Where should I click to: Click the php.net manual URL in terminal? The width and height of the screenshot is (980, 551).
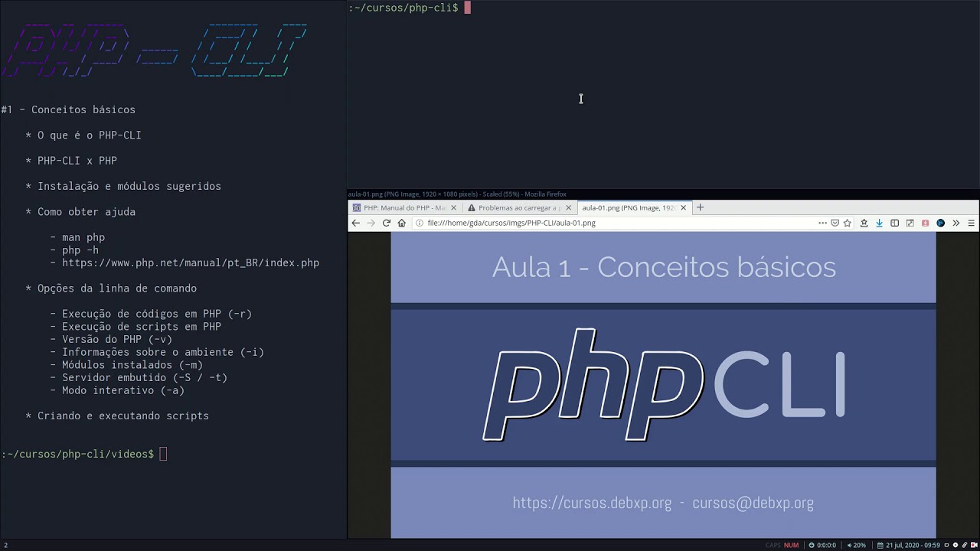point(191,262)
